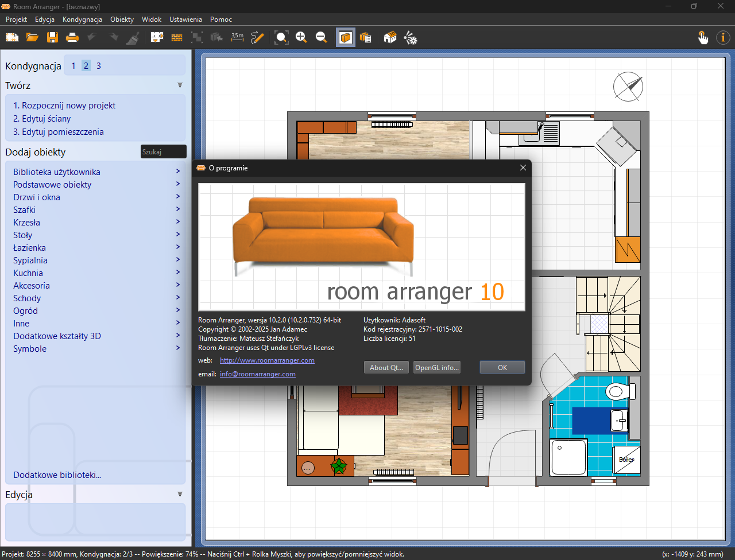
Task: Expand the Ogród category
Action: coord(96,311)
